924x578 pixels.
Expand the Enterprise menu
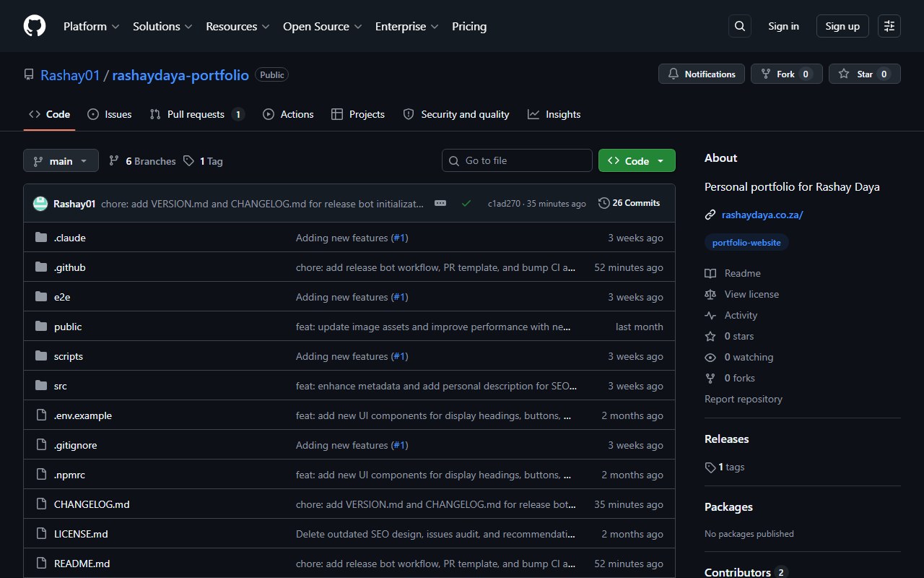pyautogui.click(x=406, y=26)
